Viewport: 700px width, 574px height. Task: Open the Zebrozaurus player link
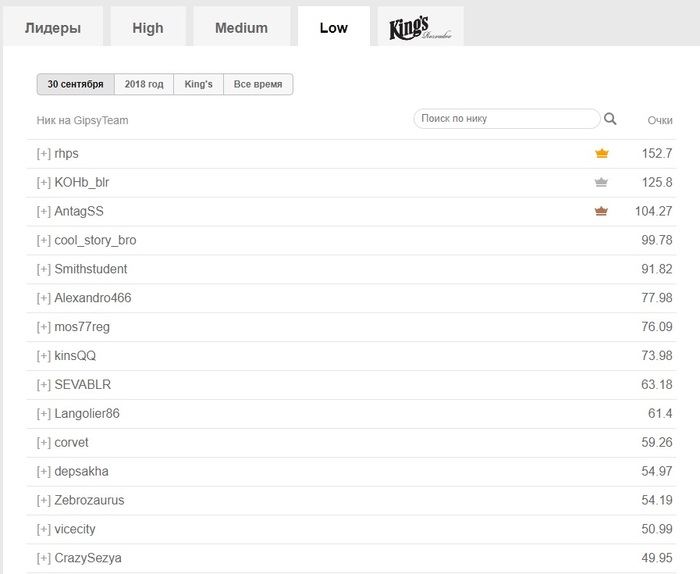90,500
